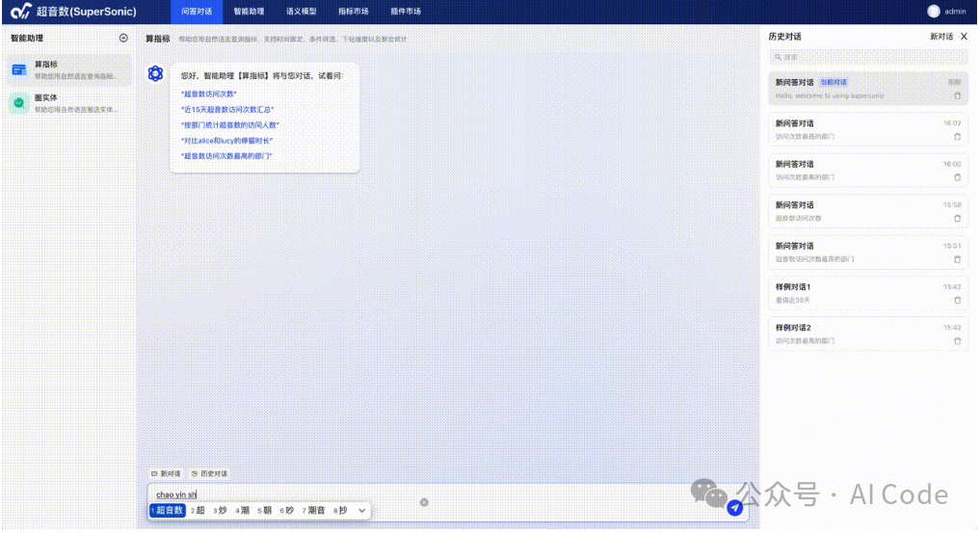This screenshot has width=980, height=534.
Task: Open 样例对话2 conversation
Action: [868, 334]
